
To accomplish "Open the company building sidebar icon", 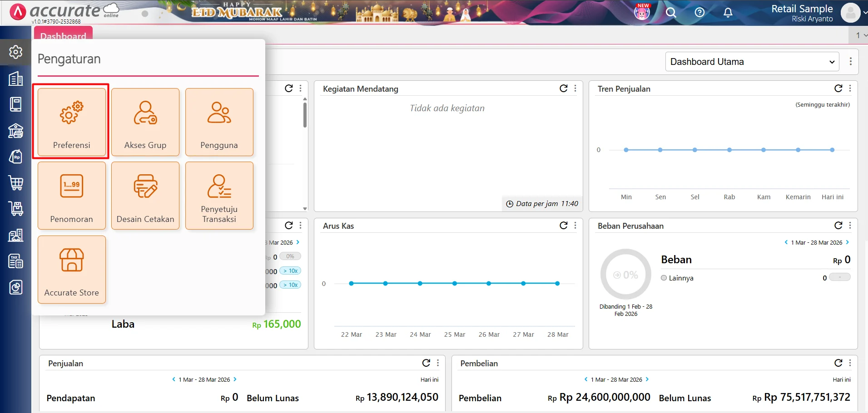I will 16,79.
